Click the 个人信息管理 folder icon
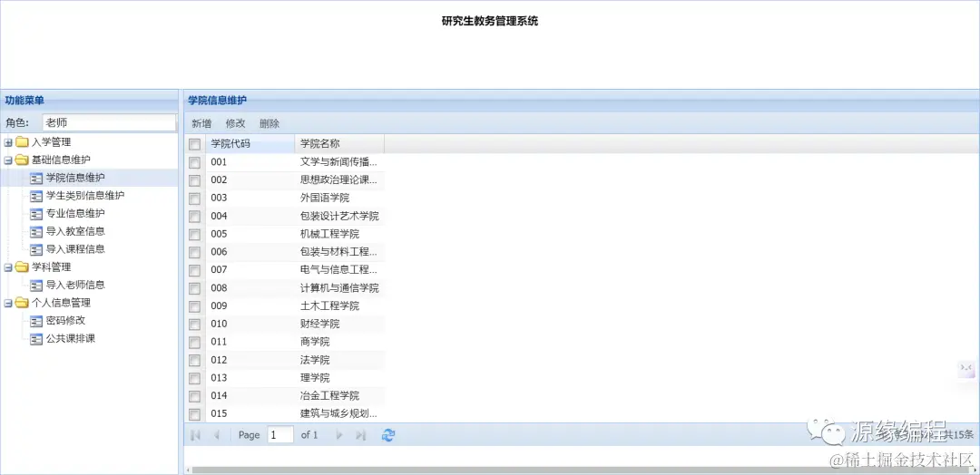Screen dimensions: 980x475 pyautogui.click(x=22, y=304)
